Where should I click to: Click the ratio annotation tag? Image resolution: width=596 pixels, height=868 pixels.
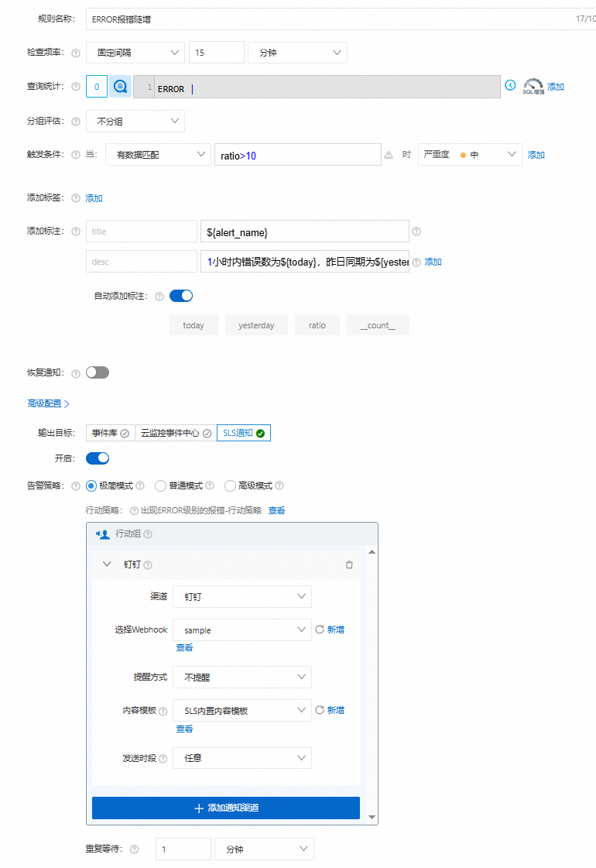(317, 325)
